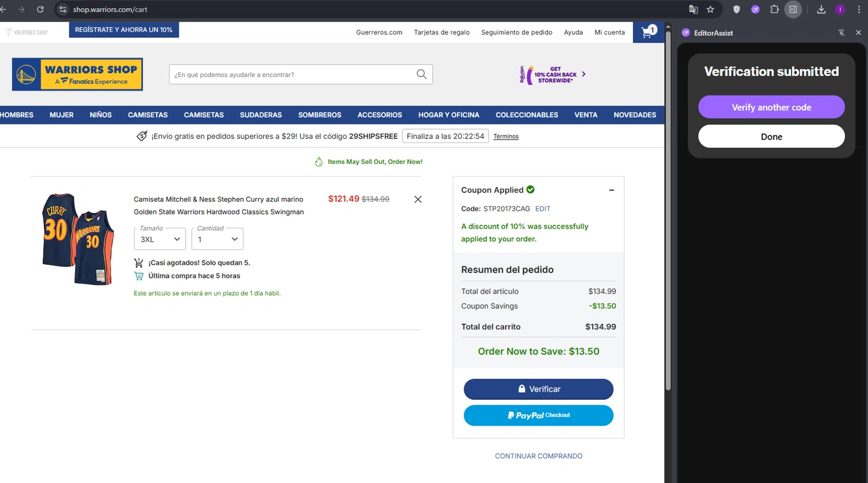Open the Términos link

[x=506, y=136]
